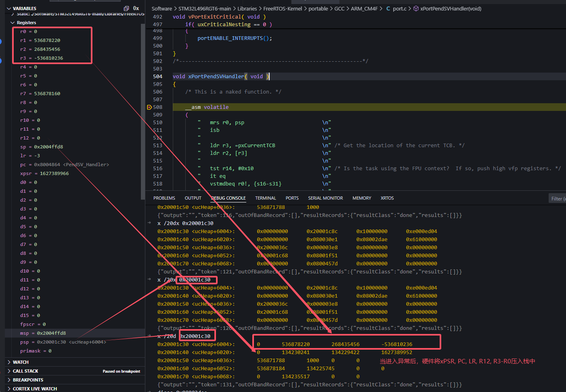Viewport: 566px width, 392px height.
Task: Click the Variables panel vertical scrollbar
Action: (143, 111)
